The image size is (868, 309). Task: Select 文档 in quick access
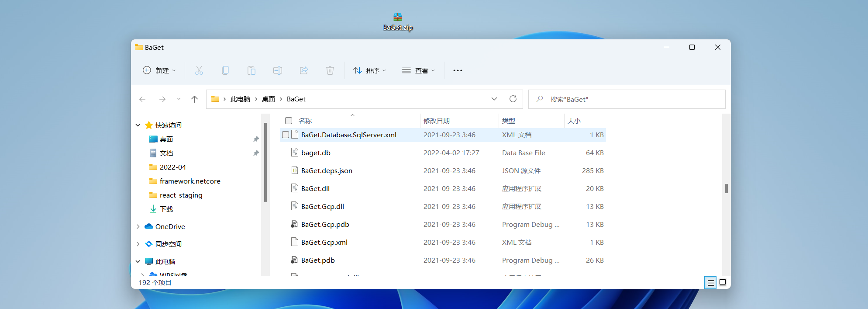point(166,153)
